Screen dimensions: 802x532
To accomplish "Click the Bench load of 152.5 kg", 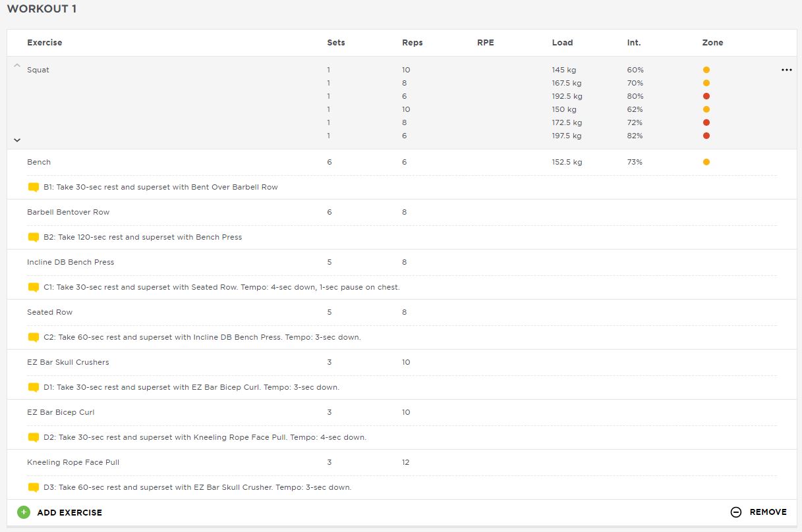I will pyautogui.click(x=567, y=162).
